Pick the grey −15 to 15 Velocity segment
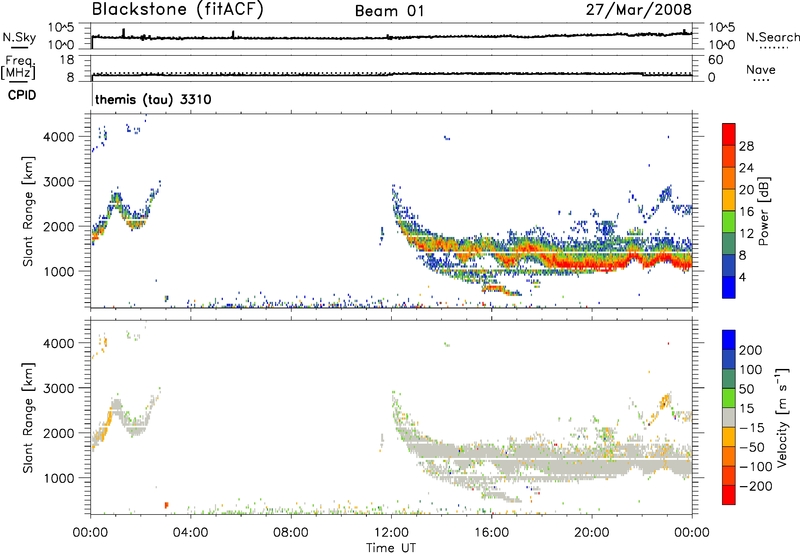 (729, 417)
